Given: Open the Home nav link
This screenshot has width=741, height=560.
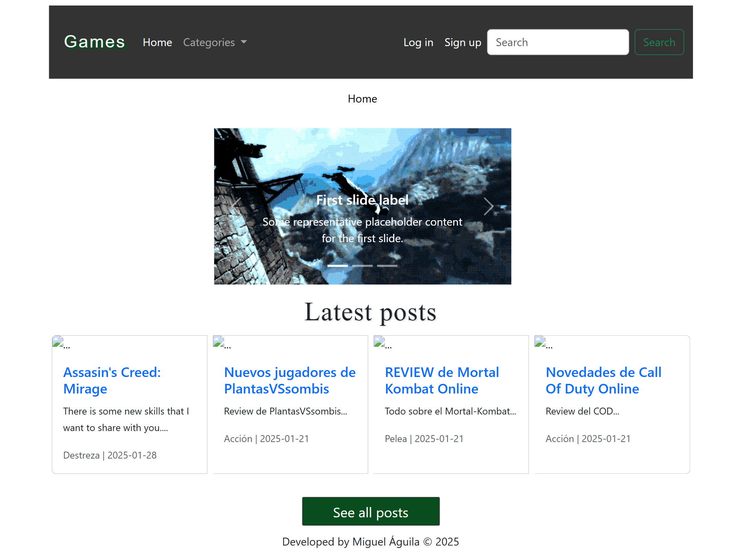Looking at the screenshot, I should pyautogui.click(x=157, y=42).
